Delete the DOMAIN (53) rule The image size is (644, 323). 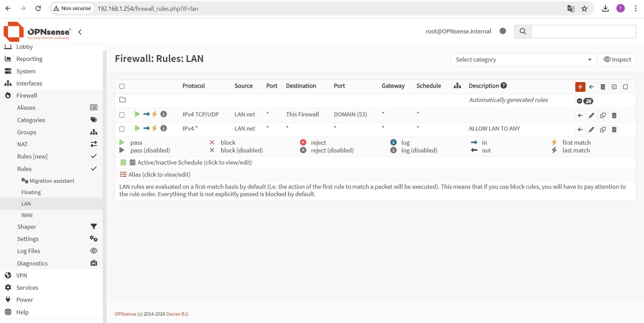tap(614, 115)
